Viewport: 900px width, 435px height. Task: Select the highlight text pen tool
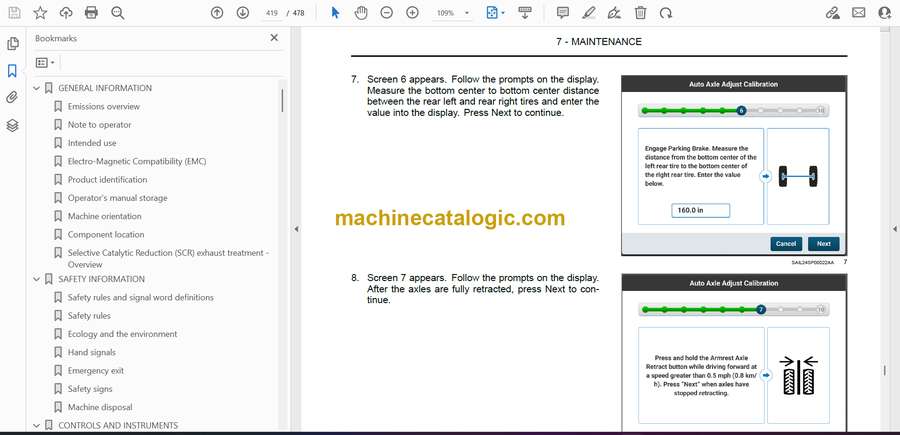pos(589,13)
